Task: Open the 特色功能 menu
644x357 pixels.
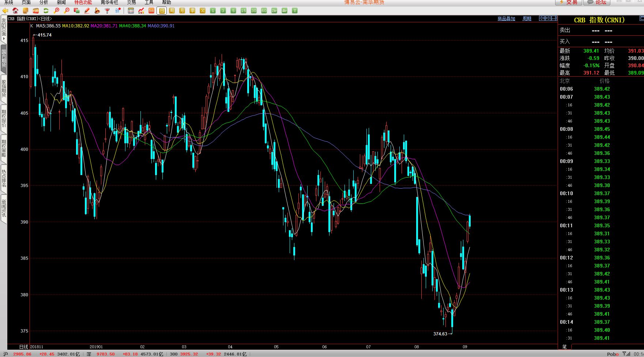Action: [83, 2]
